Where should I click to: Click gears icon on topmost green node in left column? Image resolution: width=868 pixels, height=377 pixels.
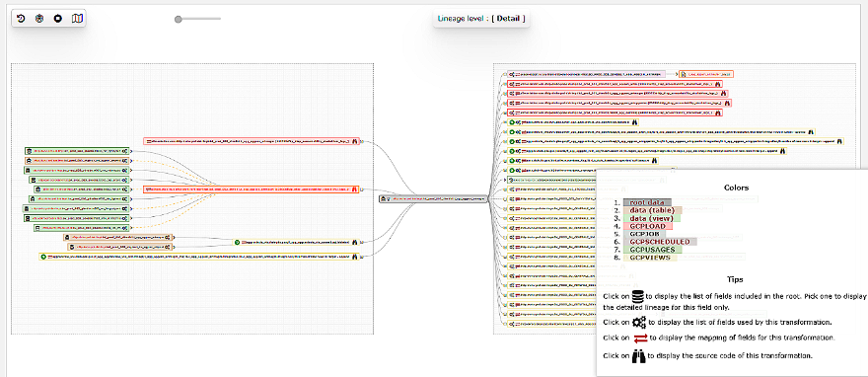tap(125, 151)
